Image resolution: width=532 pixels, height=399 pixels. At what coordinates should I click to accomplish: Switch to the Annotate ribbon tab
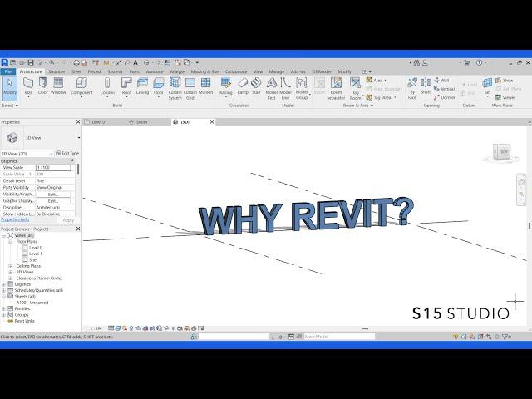tap(155, 71)
